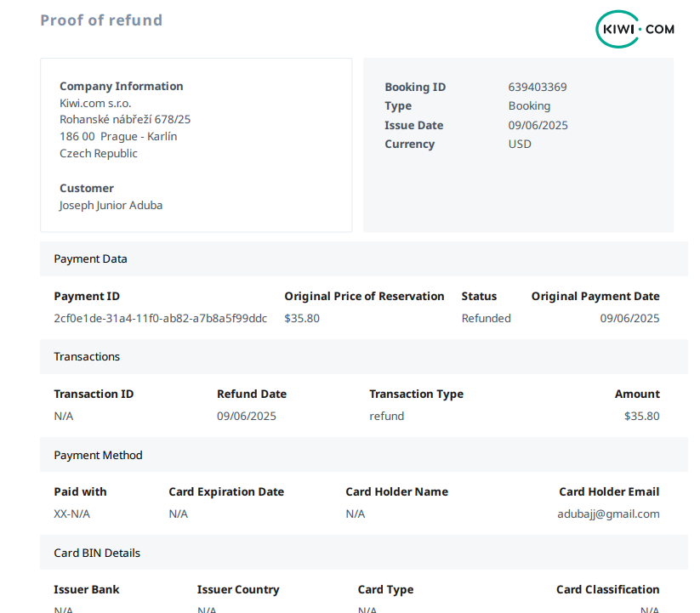Click the "Transactions" section header

point(364,357)
